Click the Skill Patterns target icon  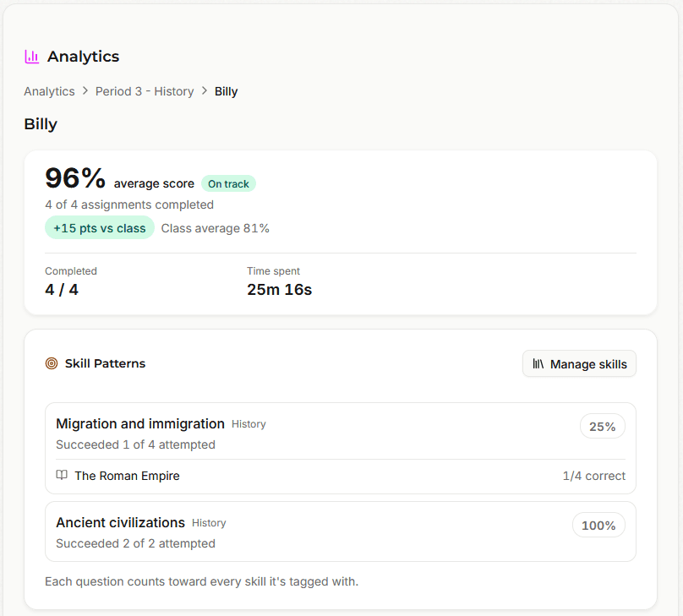(x=52, y=363)
